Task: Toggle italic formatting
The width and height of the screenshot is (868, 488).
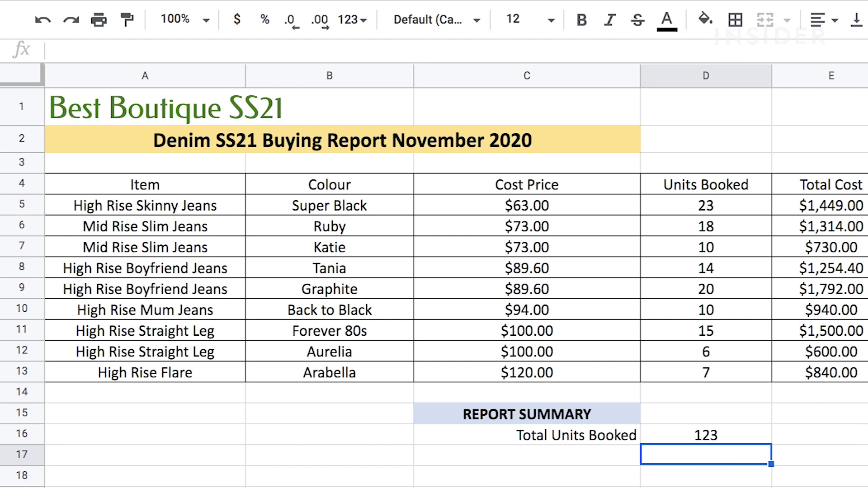Action: click(610, 19)
